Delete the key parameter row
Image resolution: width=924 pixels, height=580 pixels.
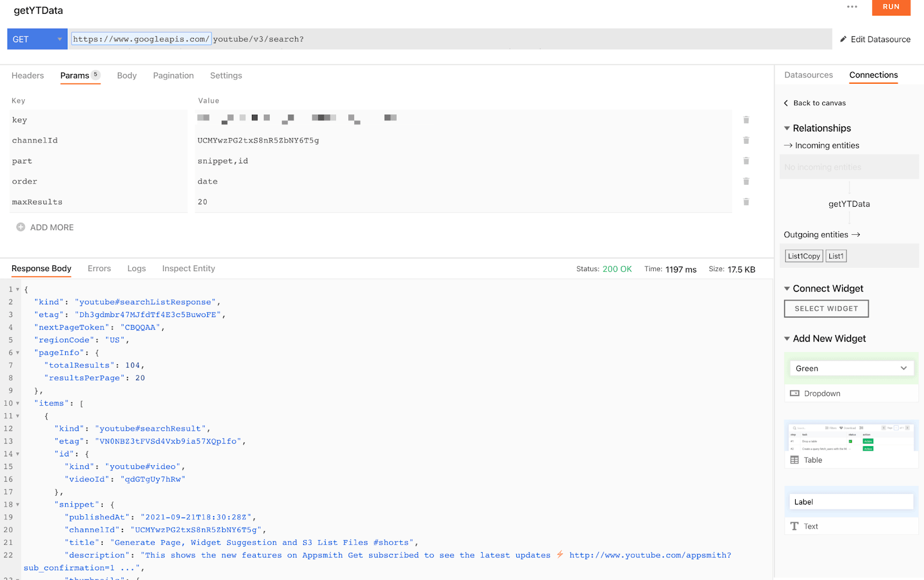[x=746, y=120]
